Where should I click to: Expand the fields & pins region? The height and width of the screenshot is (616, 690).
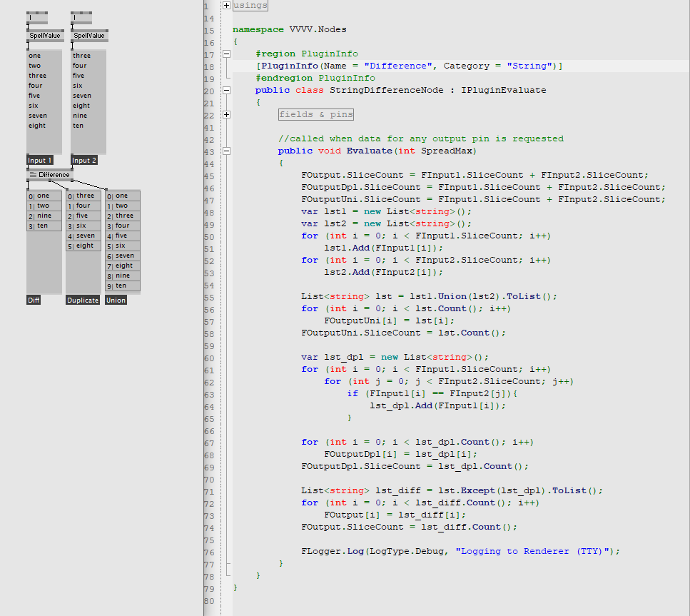pyautogui.click(x=226, y=114)
